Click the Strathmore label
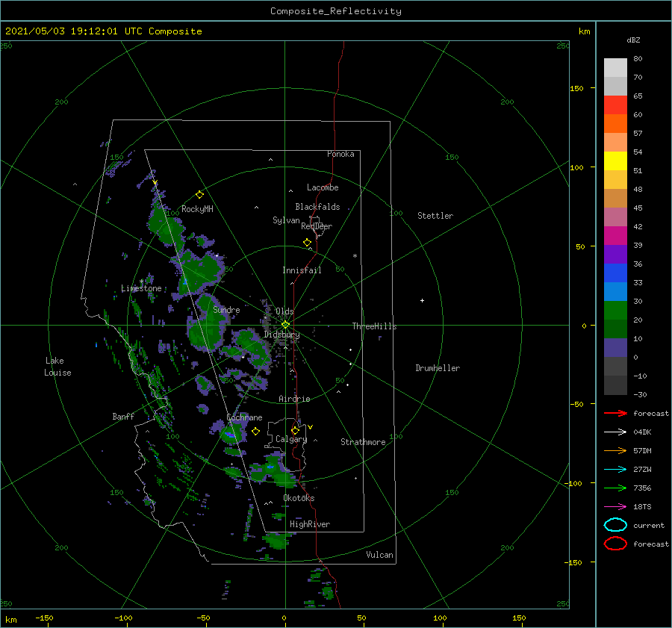 point(363,442)
